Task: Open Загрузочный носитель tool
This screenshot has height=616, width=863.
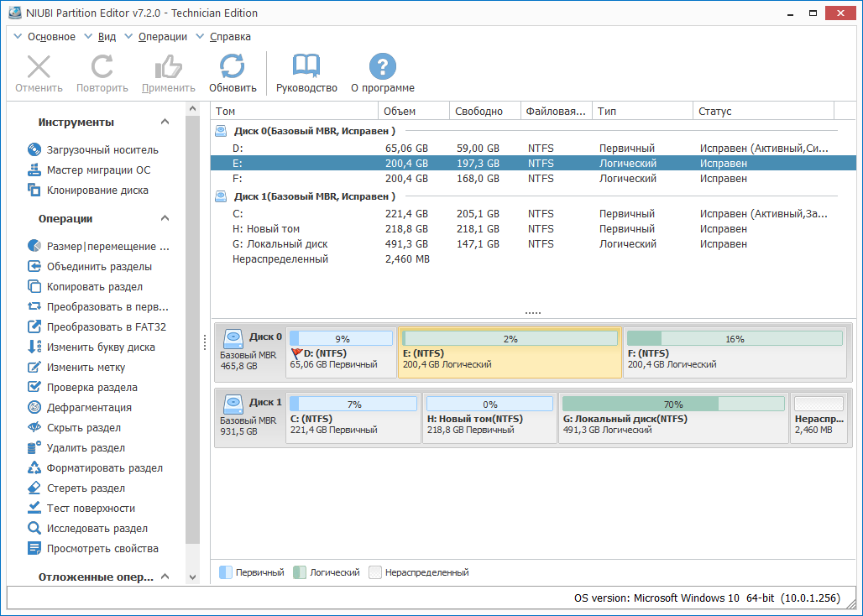Action: click(x=102, y=150)
